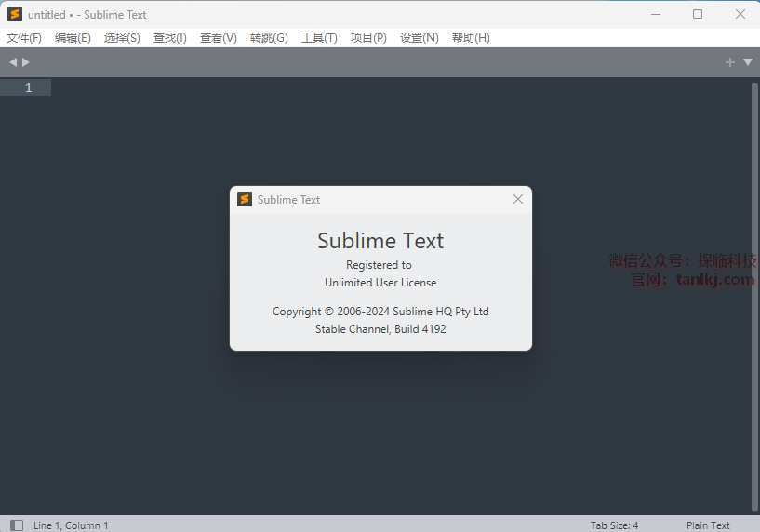
Task: Go to previous tab using left arrow
Action: point(13,62)
